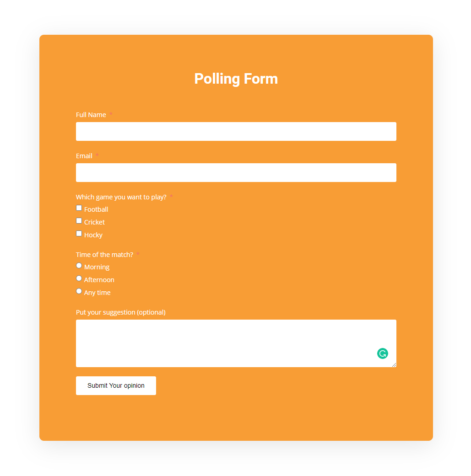Click the "Email" label text

[x=84, y=156]
